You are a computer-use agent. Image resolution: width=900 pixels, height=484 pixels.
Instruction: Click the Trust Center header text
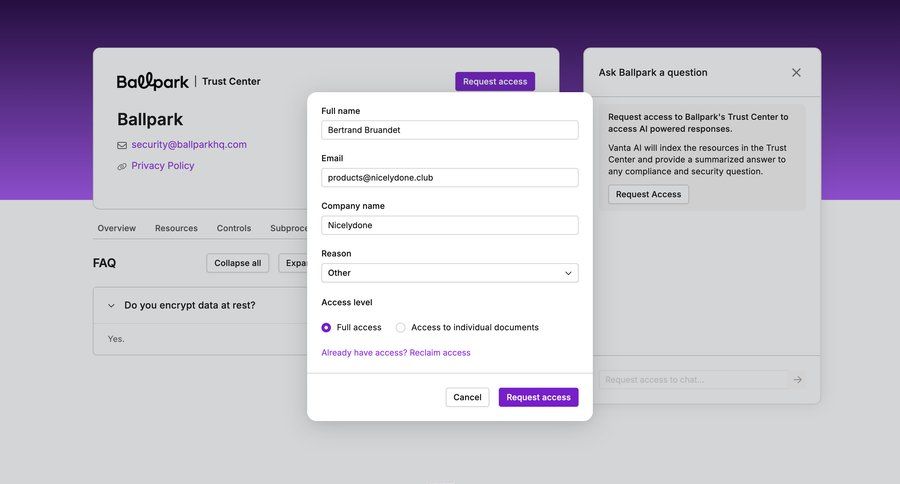tap(231, 82)
